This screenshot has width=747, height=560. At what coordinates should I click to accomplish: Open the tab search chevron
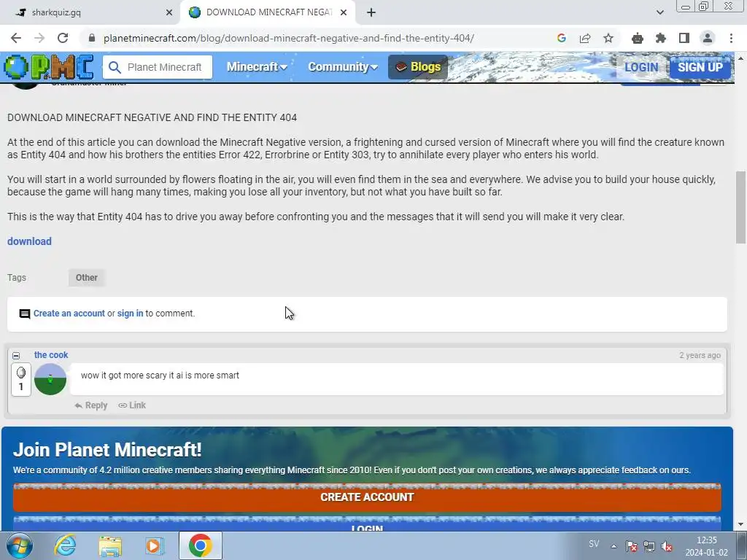[659, 12]
